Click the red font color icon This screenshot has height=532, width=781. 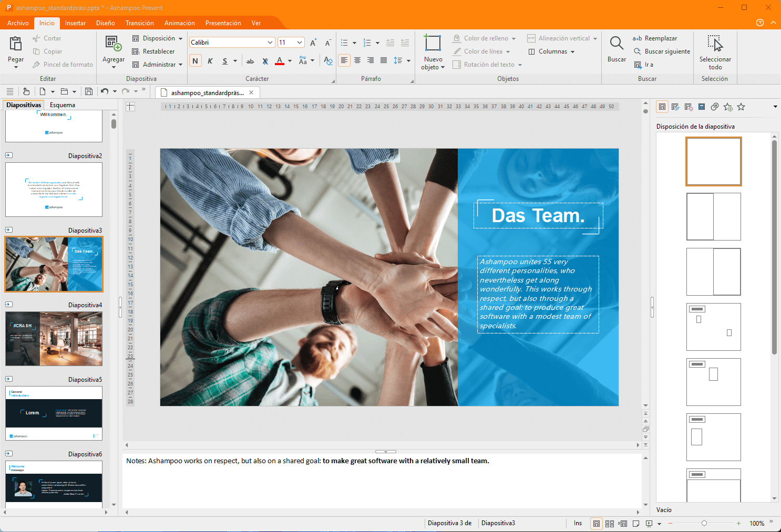coord(280,61)
